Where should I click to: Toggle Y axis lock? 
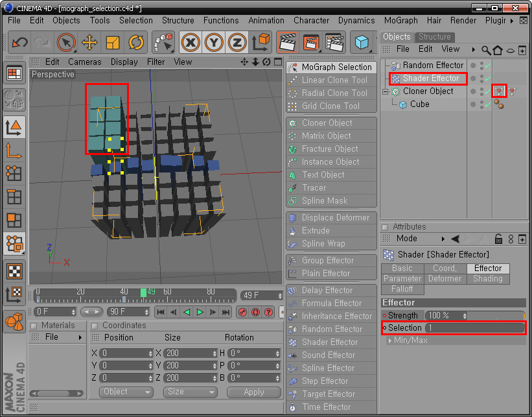[214, 43]
